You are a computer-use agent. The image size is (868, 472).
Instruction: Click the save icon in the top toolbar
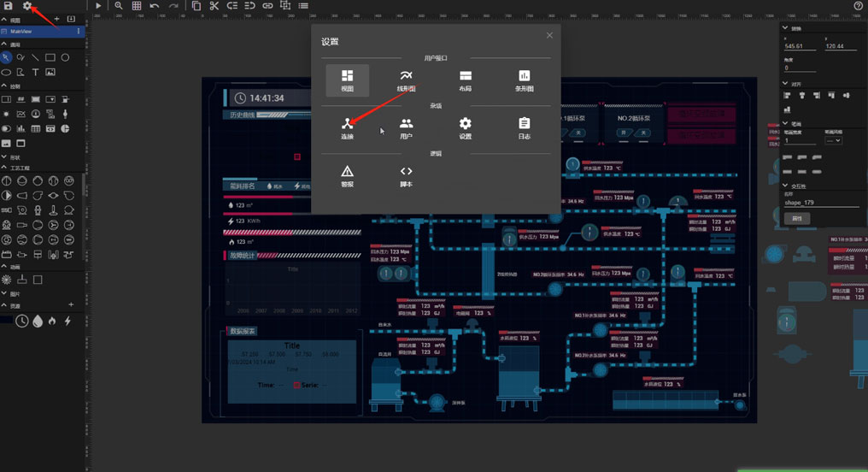[9, 6]
